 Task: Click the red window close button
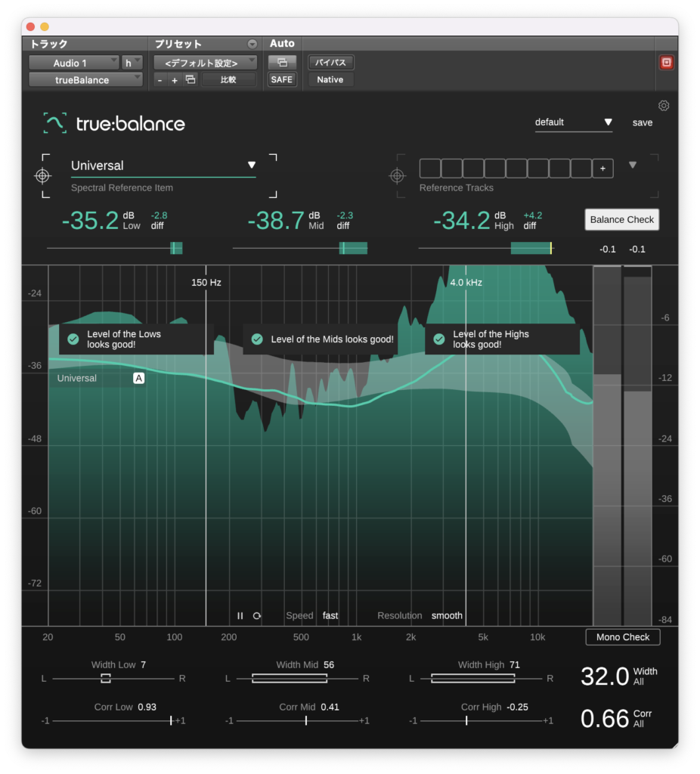pyautogui.click(x=30, y=26)
